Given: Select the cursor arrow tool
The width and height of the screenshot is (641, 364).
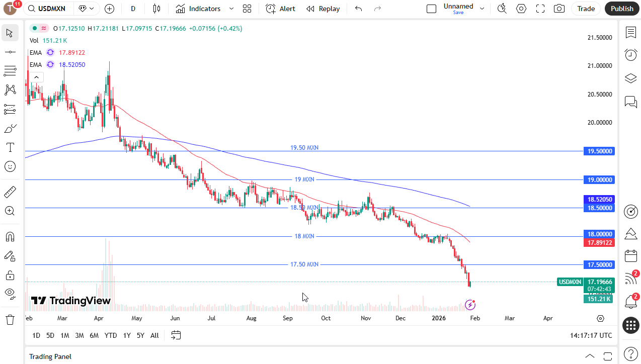Looking at the screenshot, I should coord(10,33).
